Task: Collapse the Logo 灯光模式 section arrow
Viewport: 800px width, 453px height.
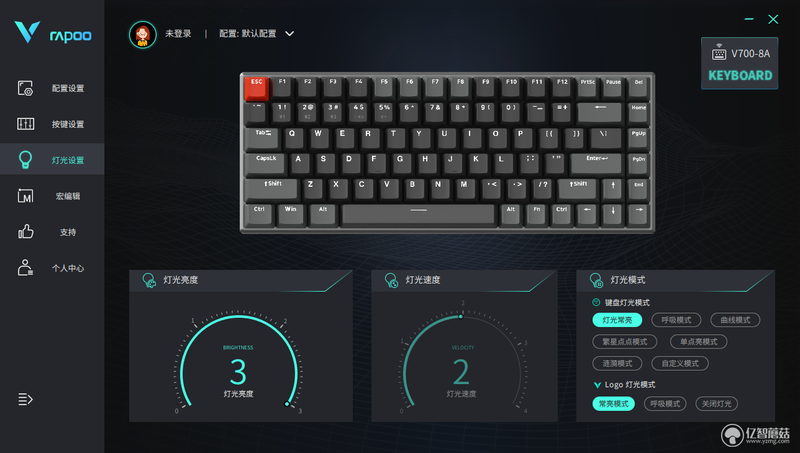Action: pyautogui.click(x=596, y=385)
